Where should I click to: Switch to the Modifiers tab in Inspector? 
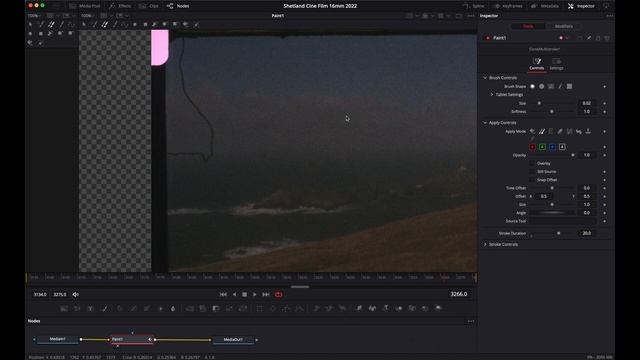[564, 26]
